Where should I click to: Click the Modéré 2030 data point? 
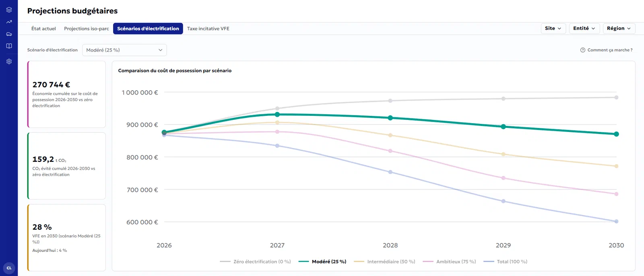(x=616, y=134)
